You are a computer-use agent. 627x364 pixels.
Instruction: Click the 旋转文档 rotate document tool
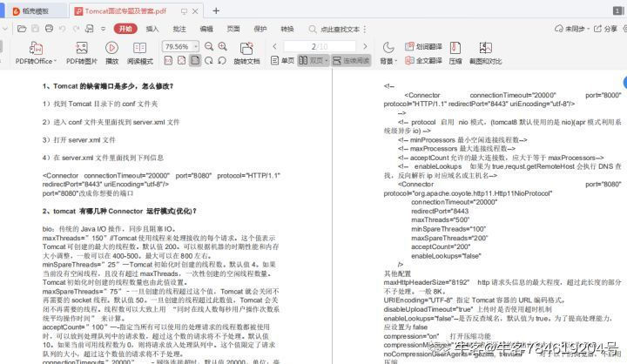pyautogui.click(x=246, y=53)
